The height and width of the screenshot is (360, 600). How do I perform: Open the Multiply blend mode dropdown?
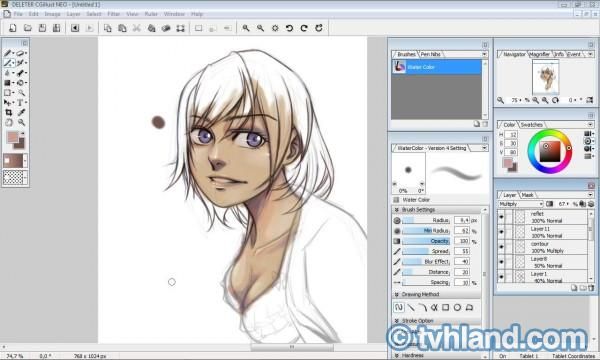pyautogui.click(x=520, y=204)
